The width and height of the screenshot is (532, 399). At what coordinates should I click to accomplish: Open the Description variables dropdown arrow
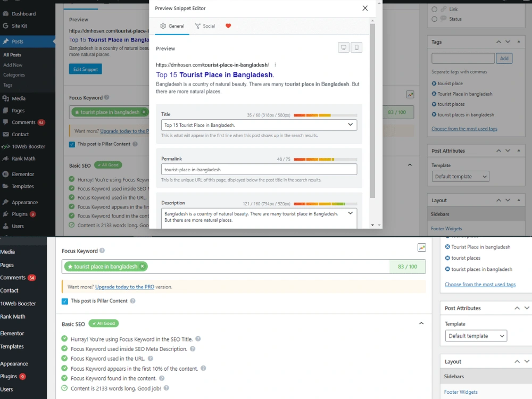pyautogui.click(x=351, y=213)
